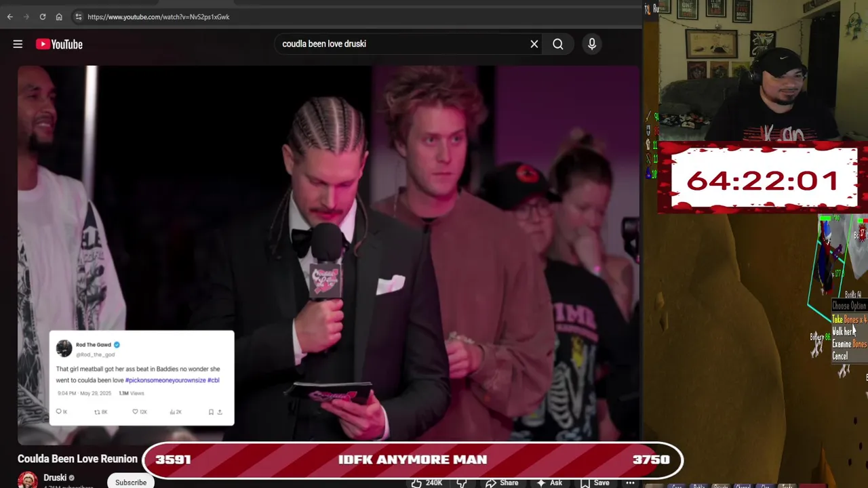Image resolution: width=868 pixels, height=488 pixels.
Task: Run search with the magnifier button
Action: click(x=558, y=44)
